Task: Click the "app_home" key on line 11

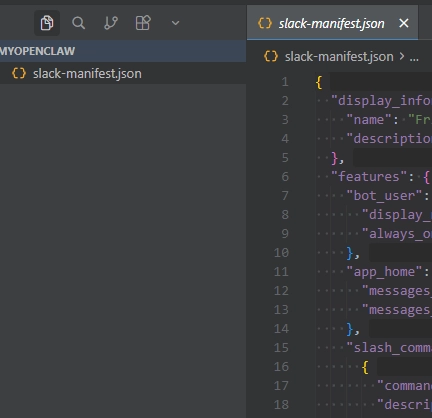Action: pyautogui.click(x=384, y=272)
